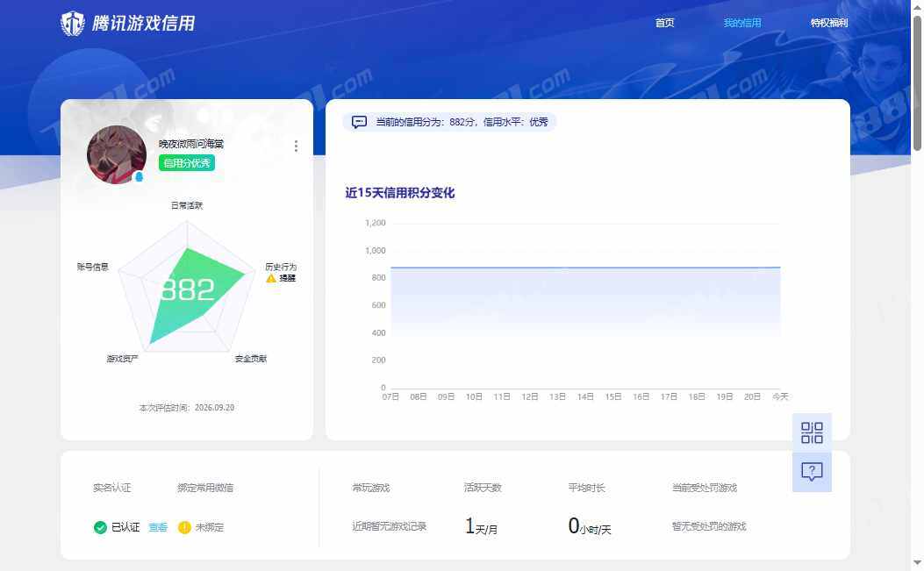Click the scrollbar down arrow
This screenshot has width=924, height=571.
coord(918,563)
